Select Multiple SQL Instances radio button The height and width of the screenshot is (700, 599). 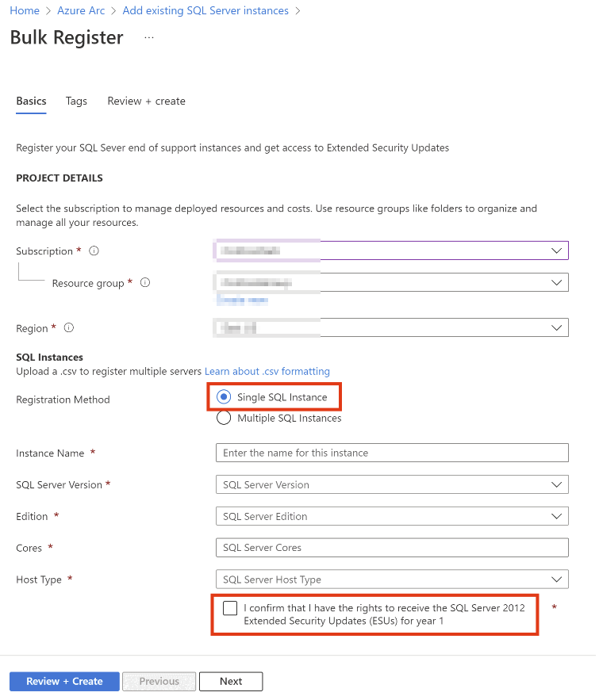pyautogui.click(x=225, y=419)
